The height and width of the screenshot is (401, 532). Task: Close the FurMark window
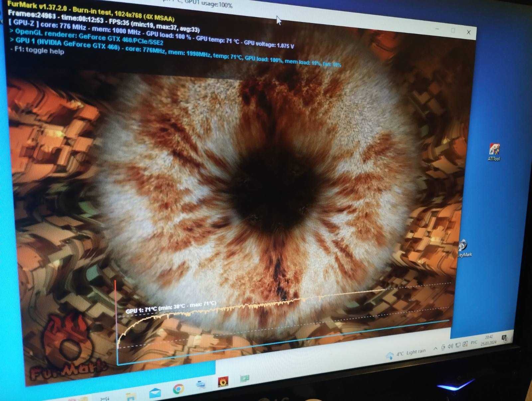pyautogui.click(x=468, y=32)
